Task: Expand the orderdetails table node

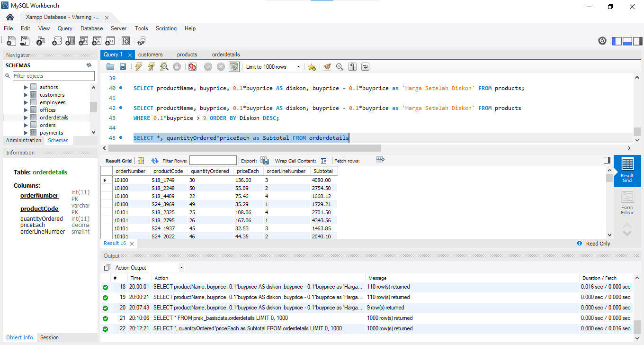Action: click(x=26, y=118)
